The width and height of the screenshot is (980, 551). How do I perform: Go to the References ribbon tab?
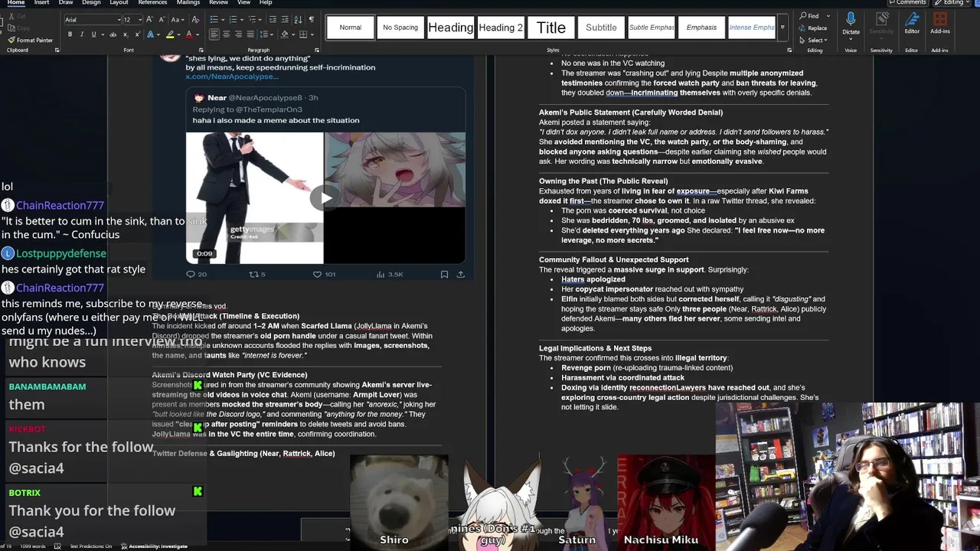(152, 2)
